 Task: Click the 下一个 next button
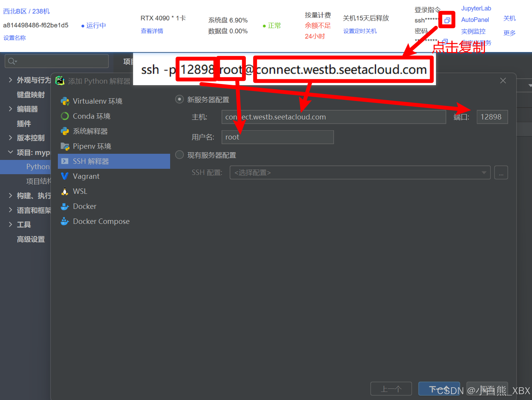coord(439,389)
